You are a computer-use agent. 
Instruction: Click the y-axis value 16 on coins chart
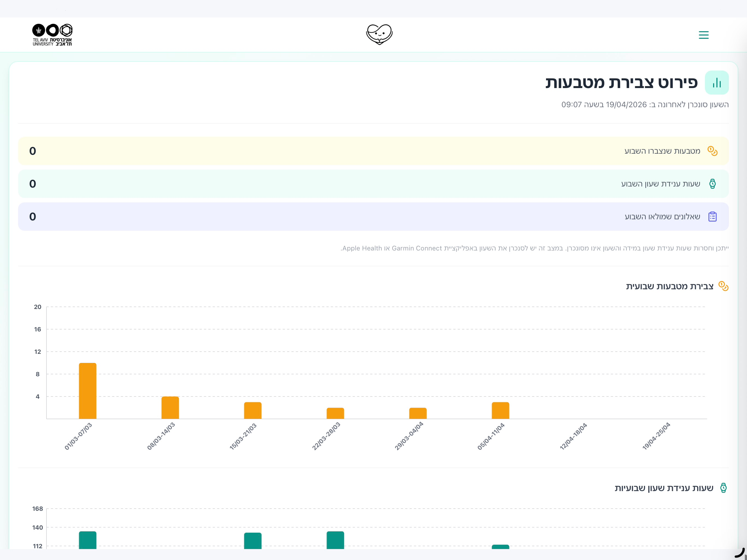click(37, 329)
